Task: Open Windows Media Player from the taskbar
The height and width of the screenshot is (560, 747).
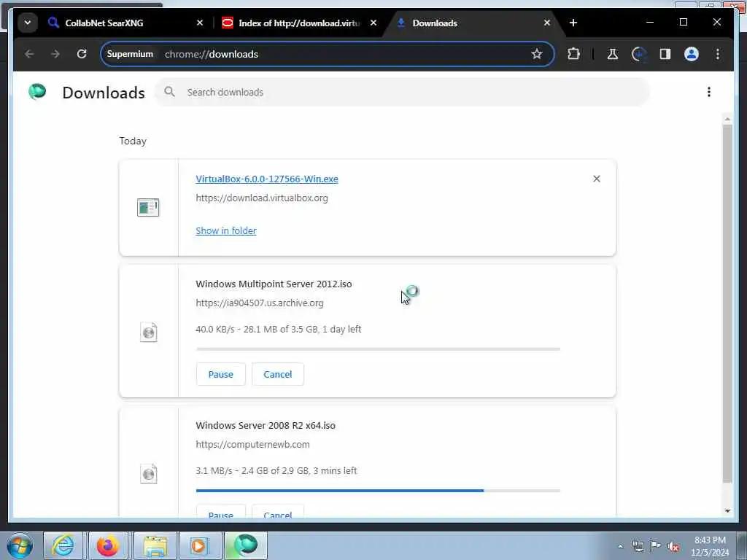Action: pos(199,545)
